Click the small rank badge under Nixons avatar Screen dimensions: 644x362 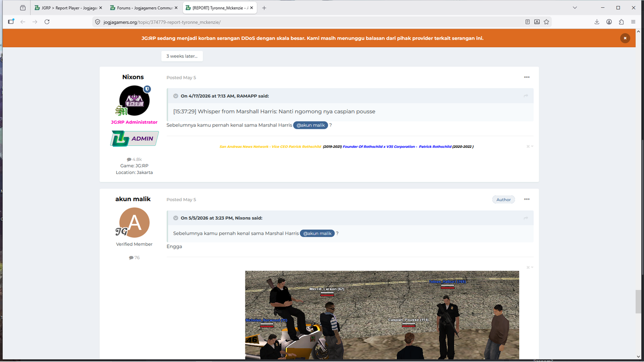click(121, 112)
